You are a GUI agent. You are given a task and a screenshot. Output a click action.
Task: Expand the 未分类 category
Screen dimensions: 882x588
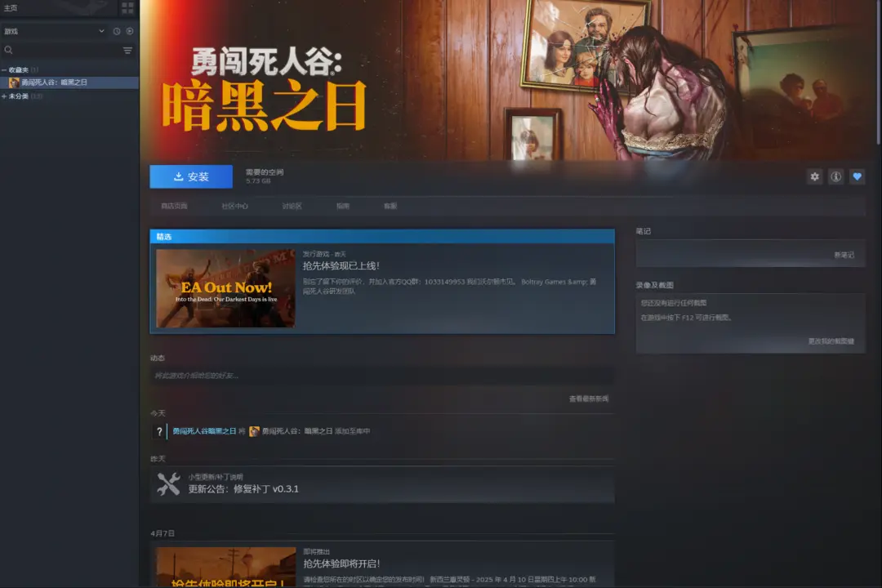tap(4, 96)
